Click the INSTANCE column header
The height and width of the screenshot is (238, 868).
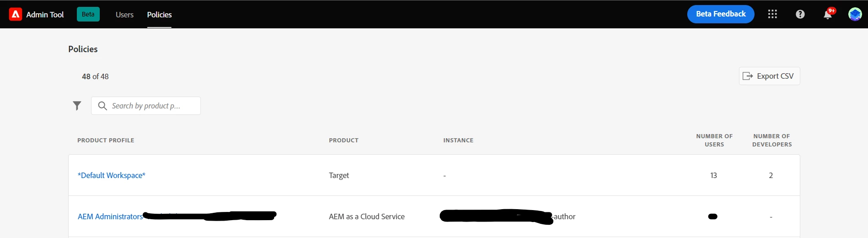(458, 141)
